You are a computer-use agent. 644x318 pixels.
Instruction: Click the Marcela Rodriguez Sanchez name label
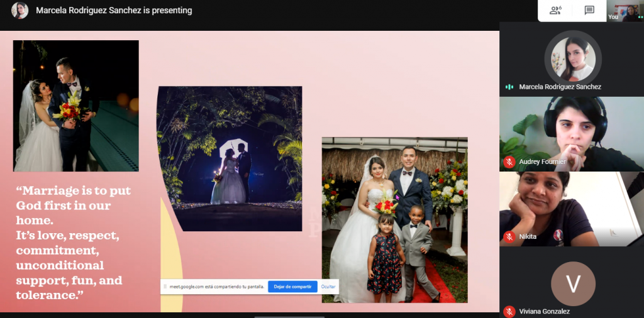tap(560, 87)
